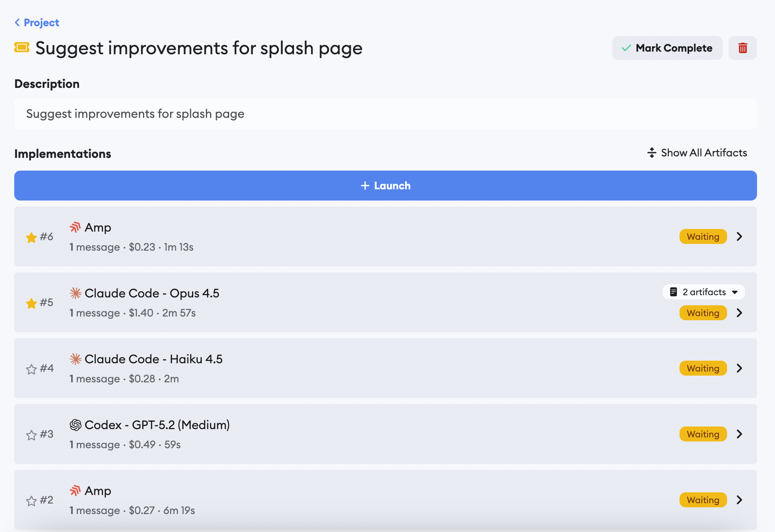This screenshot has height=532, width=775.
Task: Click the OpenAI logo on Codex row
Action: coord(75,425)
